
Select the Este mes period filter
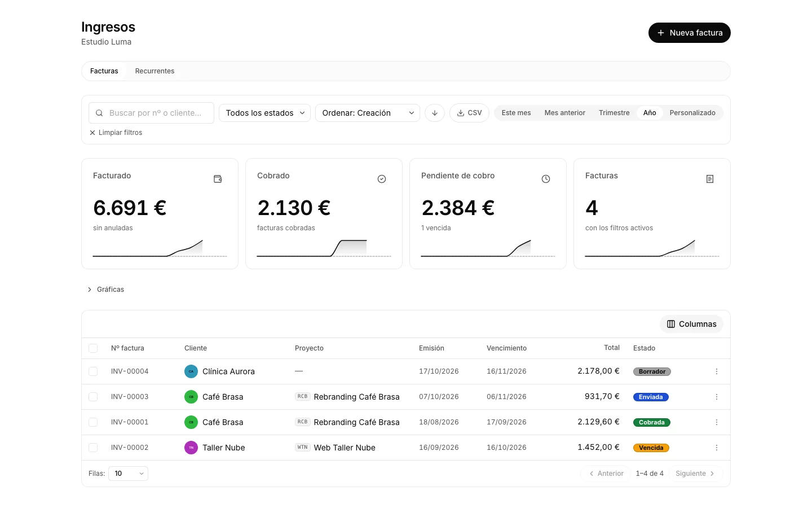pos(516,113)
